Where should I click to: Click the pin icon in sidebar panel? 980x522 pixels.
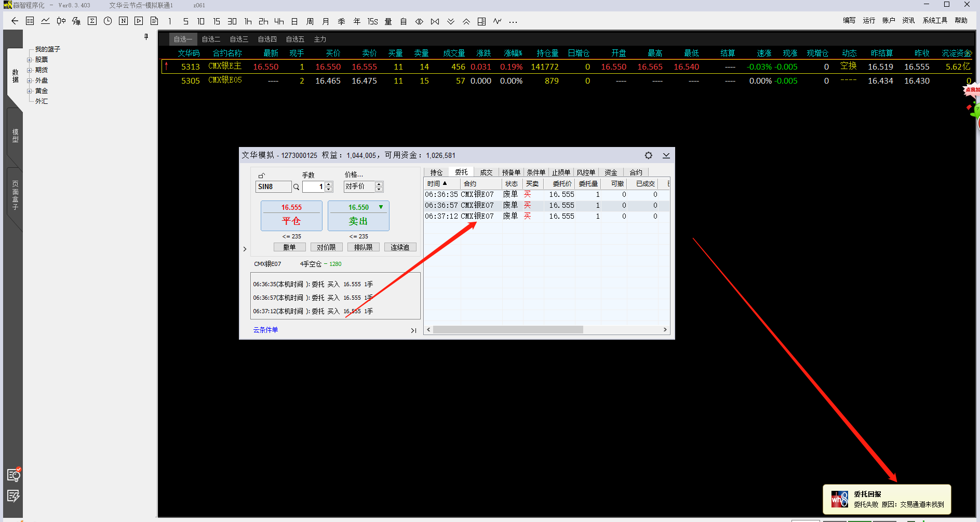pos(146,37)
